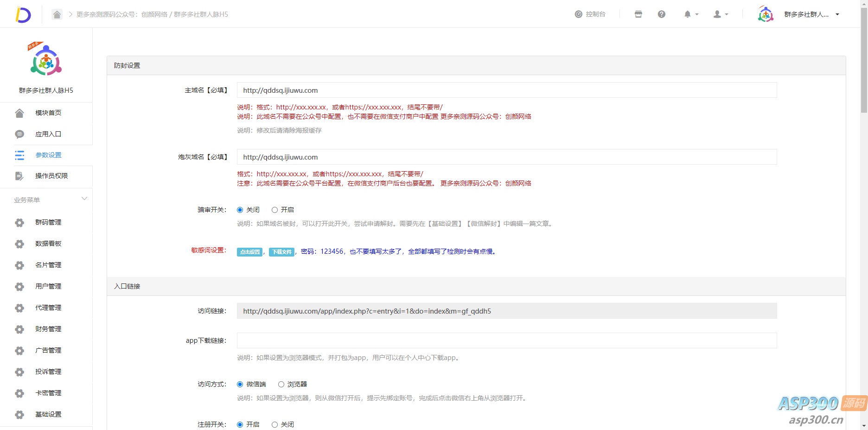Collapse the 业务菜单 section chevron
Screen dimensions: 868x430
coord(84,199)
